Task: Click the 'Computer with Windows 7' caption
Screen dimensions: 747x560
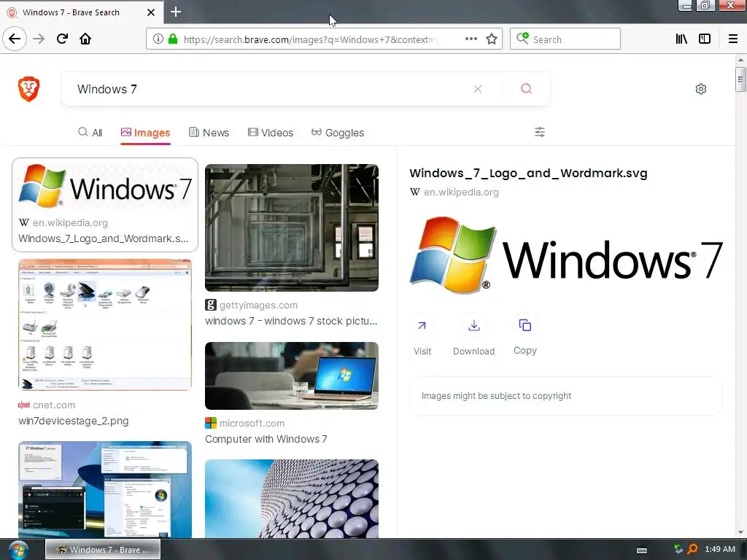Action: click(x=266, y=439)
